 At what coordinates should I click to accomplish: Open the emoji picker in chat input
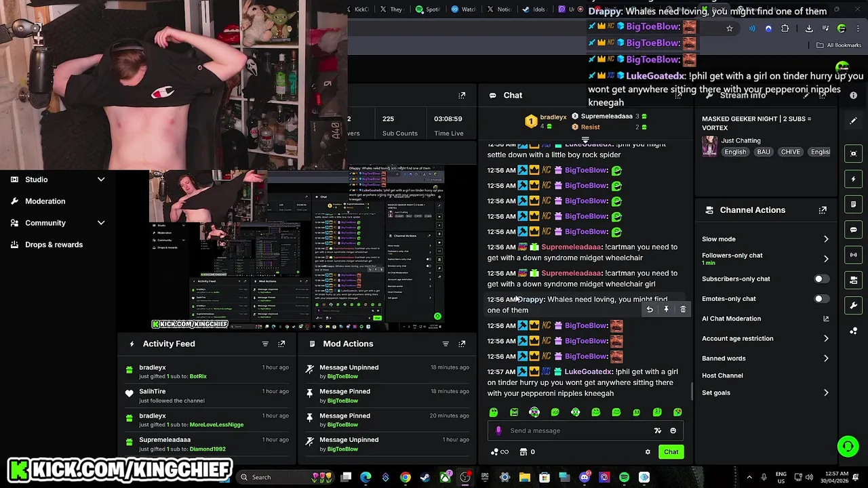click(x=673, y=430)
